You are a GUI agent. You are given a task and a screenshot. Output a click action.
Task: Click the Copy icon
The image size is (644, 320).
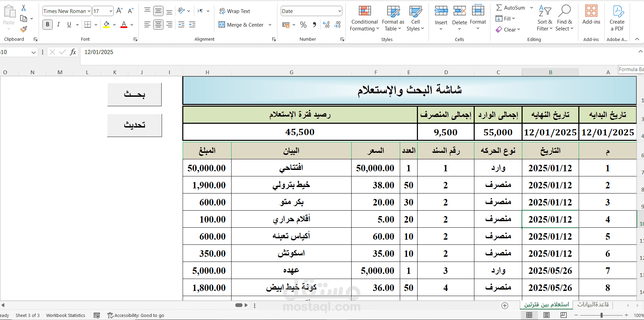24,18
